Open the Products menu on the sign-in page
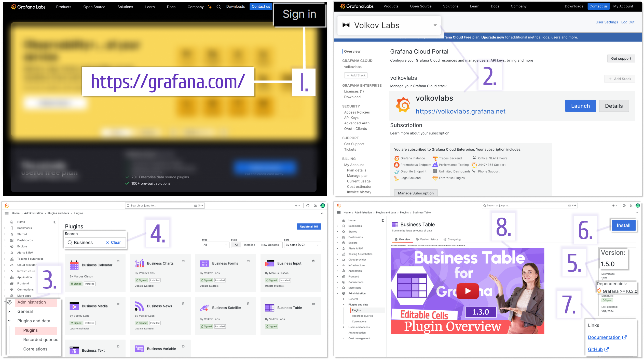This screenshot has height=359, width=644. click(64, 7)
